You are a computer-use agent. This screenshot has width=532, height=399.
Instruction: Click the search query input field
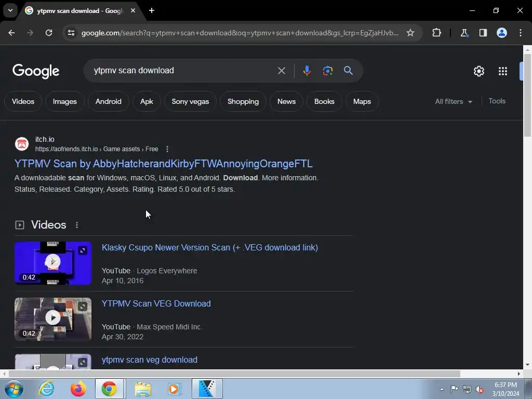(183, 71)
